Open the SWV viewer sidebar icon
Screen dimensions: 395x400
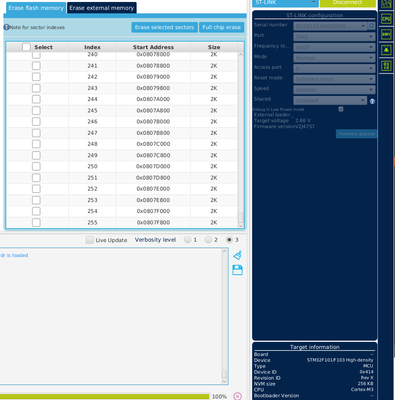[x=386, y=34]
